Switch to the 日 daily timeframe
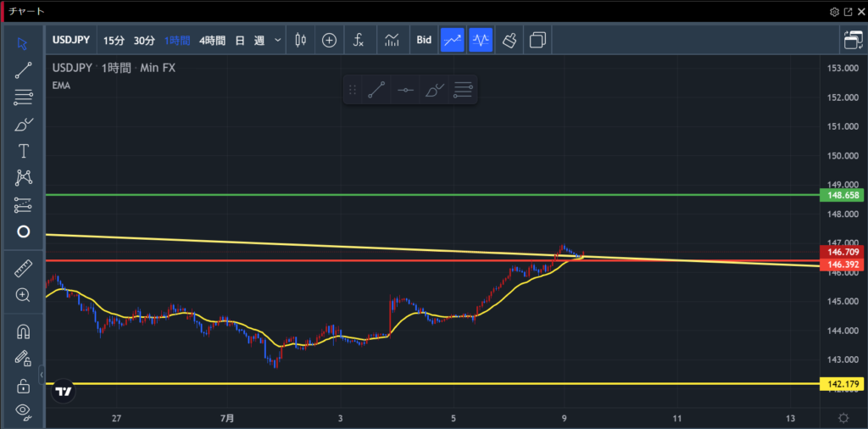Image resolution: width=868 pixels, height=429 pixels. [x=240, y=40]
